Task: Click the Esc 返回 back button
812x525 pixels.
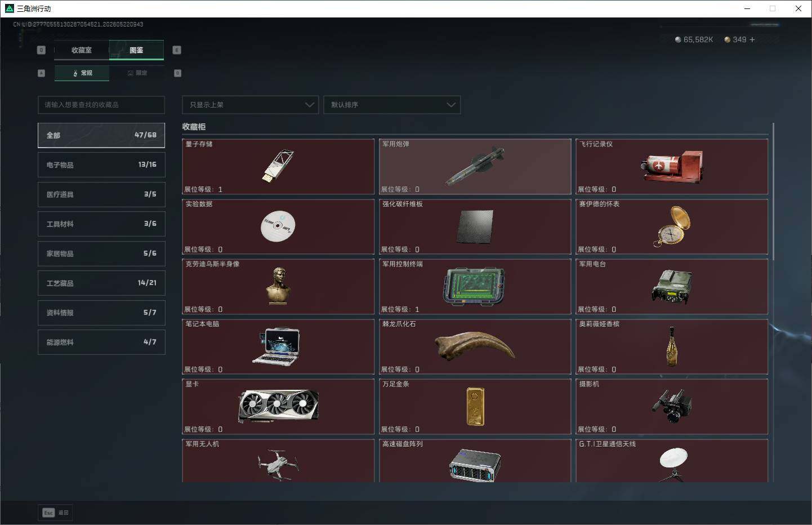Action: click(55, 513)
